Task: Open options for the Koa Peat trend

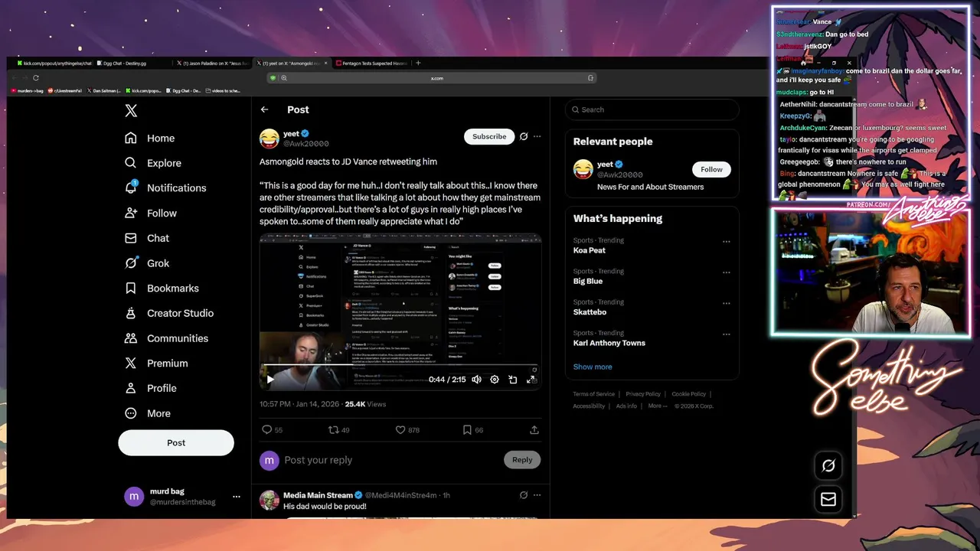Action: pyautogui.click(x=727, y=242)
